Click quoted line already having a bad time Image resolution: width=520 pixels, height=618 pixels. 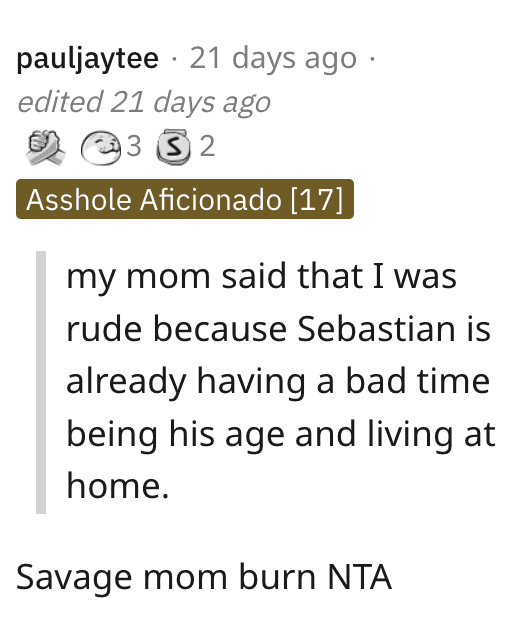[x=278, y=382]
